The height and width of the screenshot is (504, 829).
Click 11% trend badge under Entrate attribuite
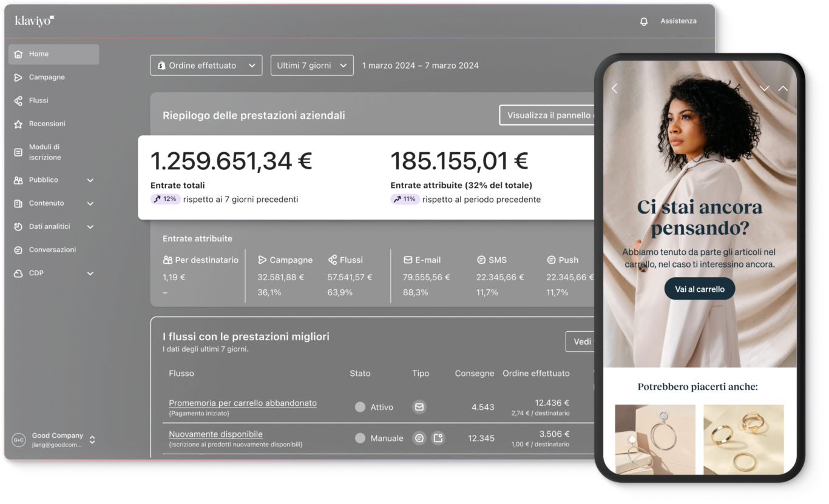[405, 199]
